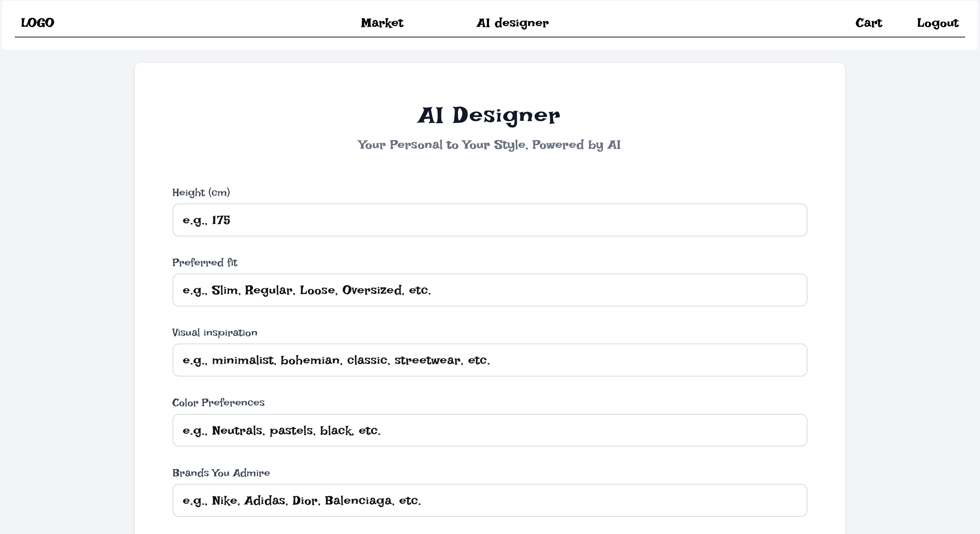Viewport: 980px width, 534px height.
Task: Select the AI designer navigation link
Action: pos(512,23)
